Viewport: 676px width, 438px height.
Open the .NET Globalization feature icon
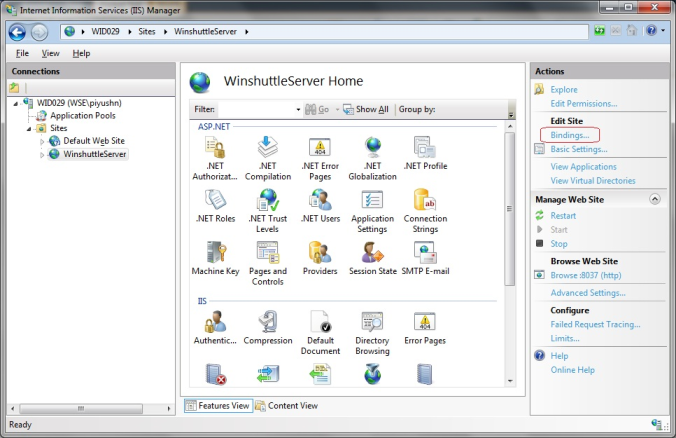[x=372, y=158]
